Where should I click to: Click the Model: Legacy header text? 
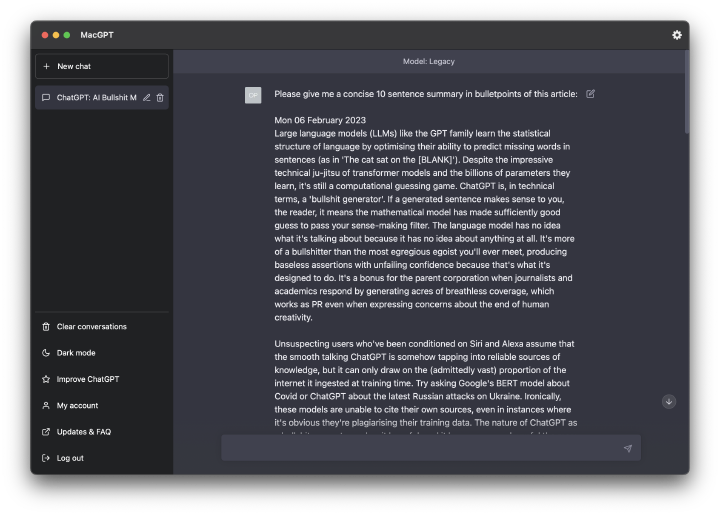click(429, 62)
